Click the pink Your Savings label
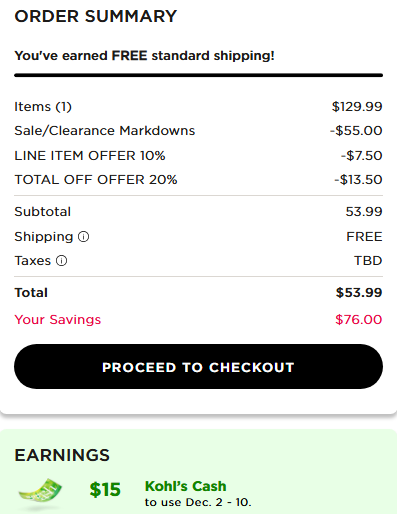 [58, 320]
